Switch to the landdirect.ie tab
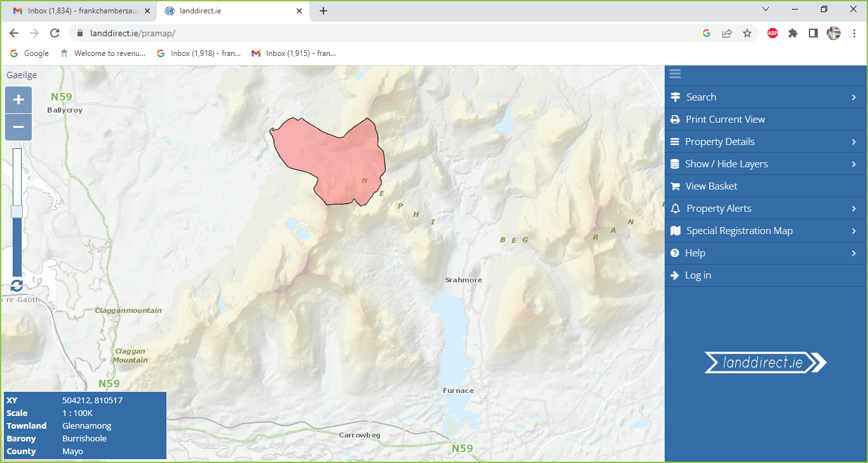The width and height of the screenshot is (868, 463). 233,11
